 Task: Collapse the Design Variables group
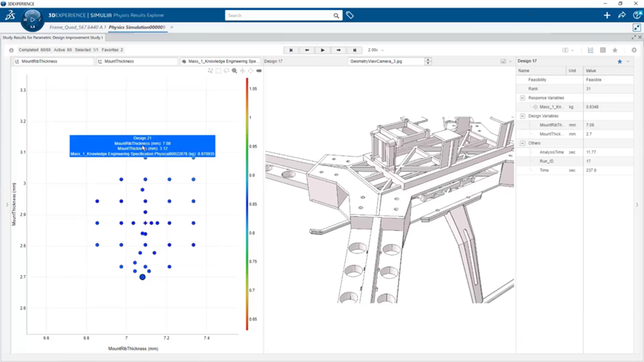pyautogui.click(x=522, y=115)
